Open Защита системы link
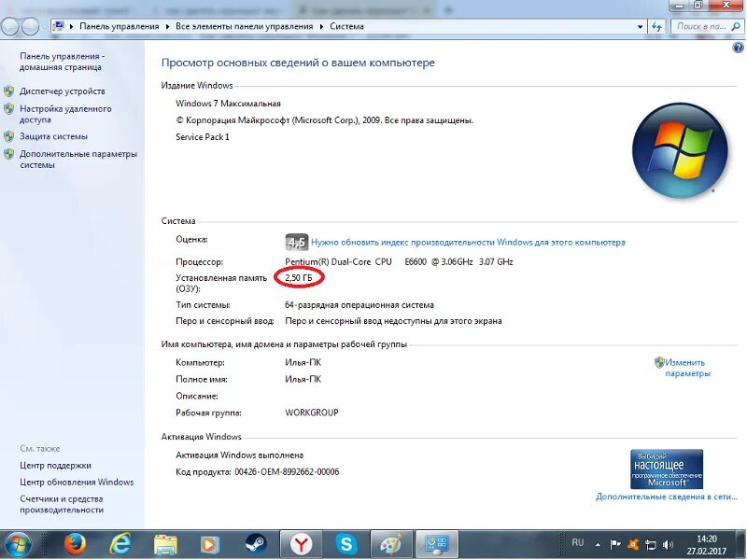The width and height of the screenshot is (747, 560). (x=53, y=136)
